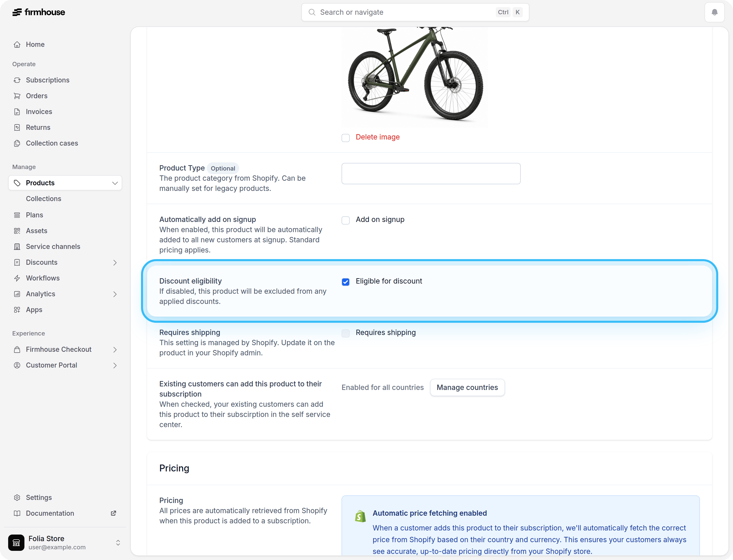Click the Firmhouse logo
This screenshot has height=560, width=733.
pos(39,12)
